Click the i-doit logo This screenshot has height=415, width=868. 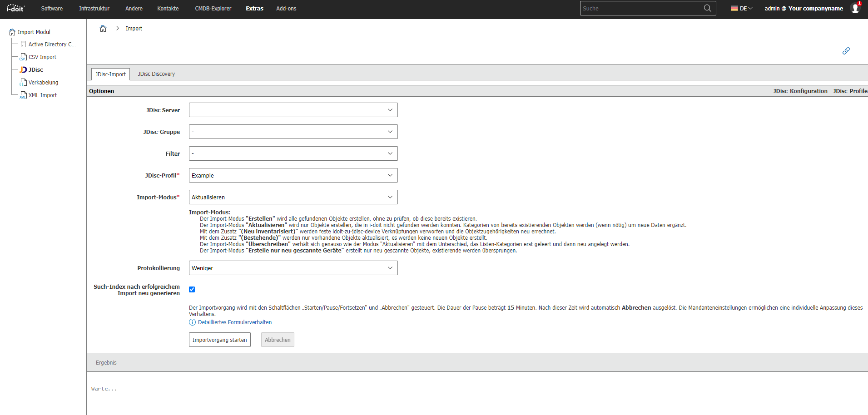tap(15, 8)
